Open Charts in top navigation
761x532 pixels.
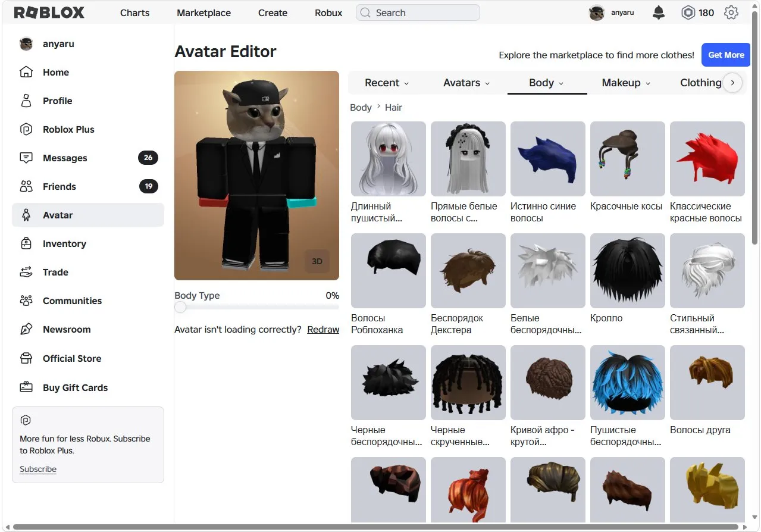(134, 12)
